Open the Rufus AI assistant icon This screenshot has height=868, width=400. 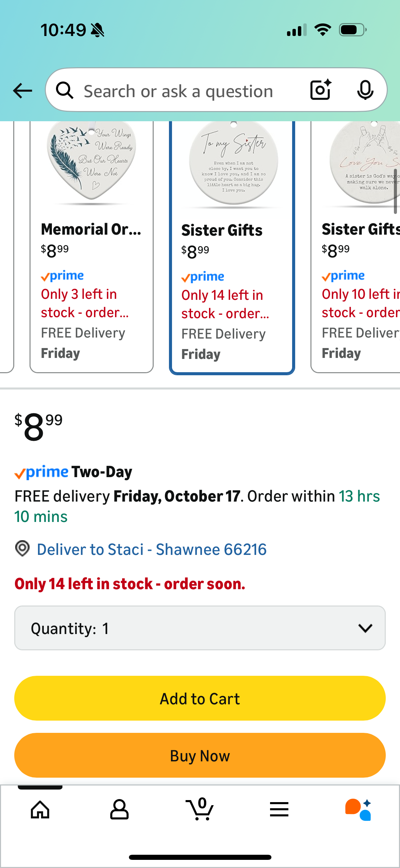tap(358, 810)
